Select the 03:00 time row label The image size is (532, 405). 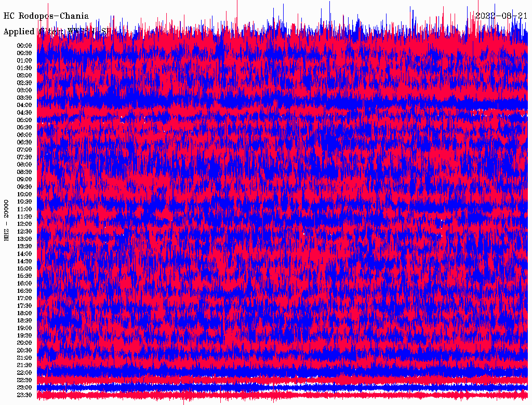pos(24,90)
